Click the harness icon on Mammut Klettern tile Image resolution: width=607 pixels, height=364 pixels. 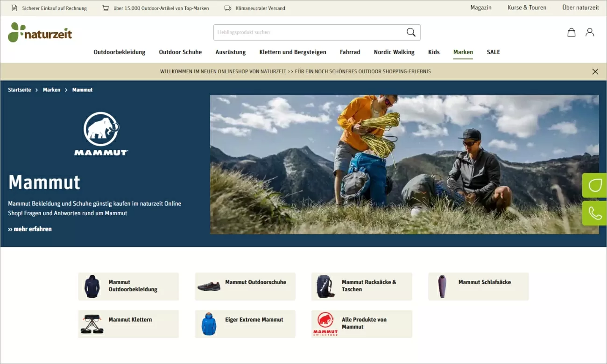92,323
